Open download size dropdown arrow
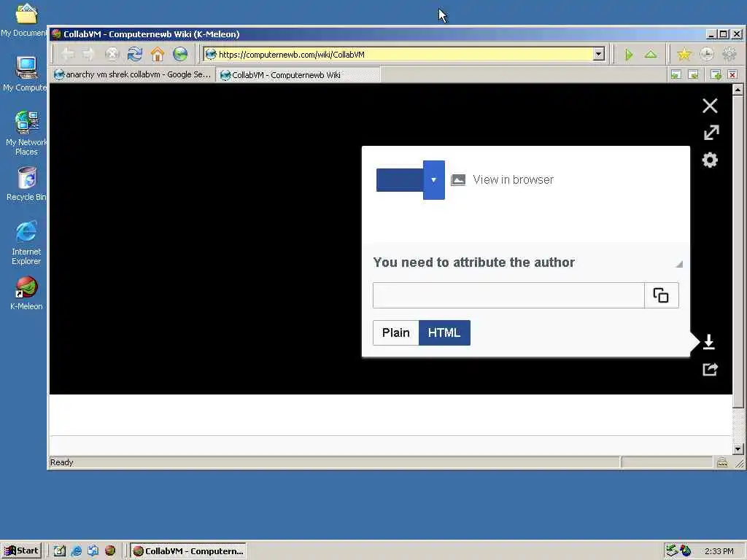 (433, 180)
